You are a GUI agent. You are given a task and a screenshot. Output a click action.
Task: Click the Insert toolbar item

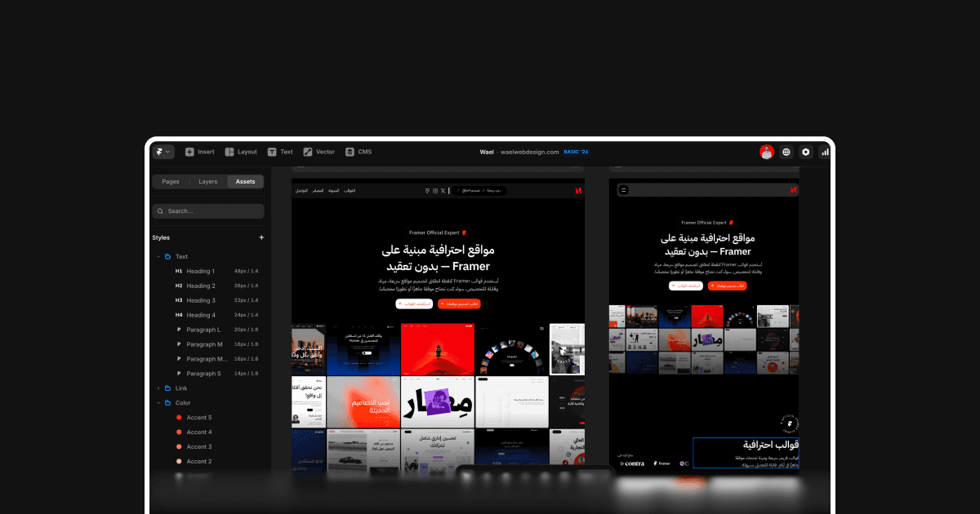200,152
